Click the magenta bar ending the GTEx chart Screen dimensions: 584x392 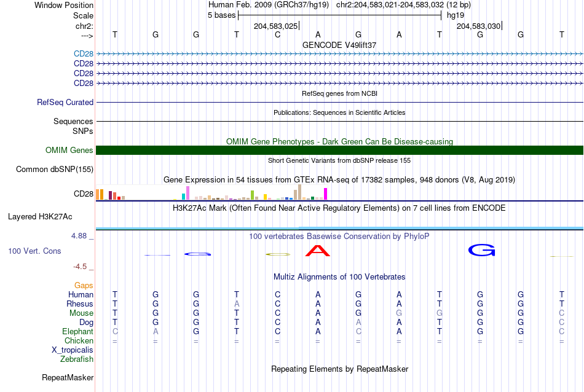click(x=326, y=194)
